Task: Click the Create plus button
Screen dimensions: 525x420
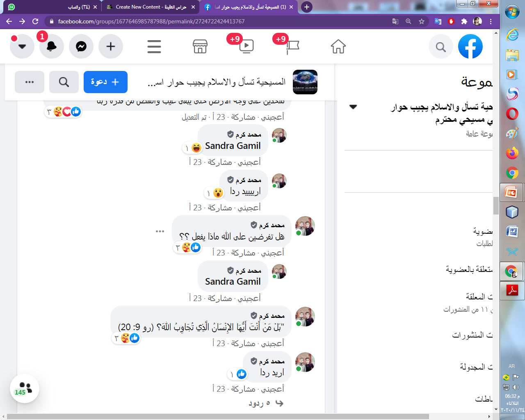Action: click(111, 46)
